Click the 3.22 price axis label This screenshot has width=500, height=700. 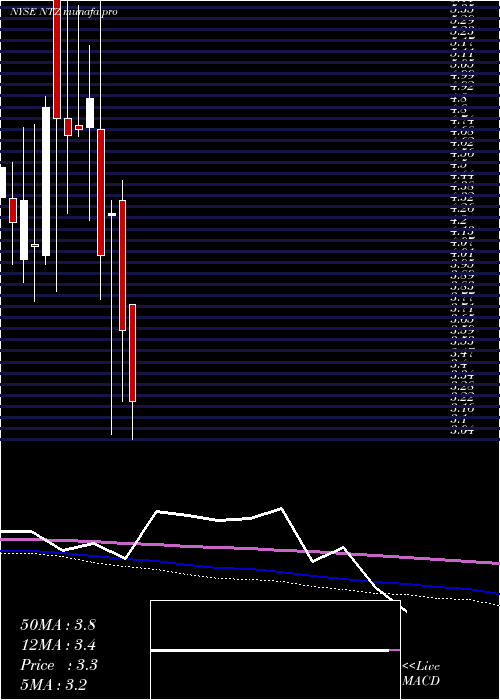pos(462,398)
